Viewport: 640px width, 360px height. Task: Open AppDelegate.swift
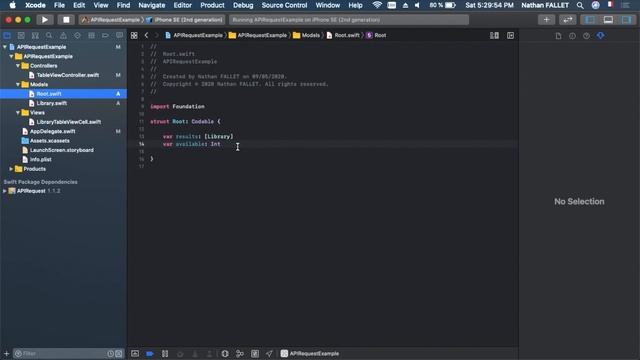pyautogui.click(x=52, y=131)
